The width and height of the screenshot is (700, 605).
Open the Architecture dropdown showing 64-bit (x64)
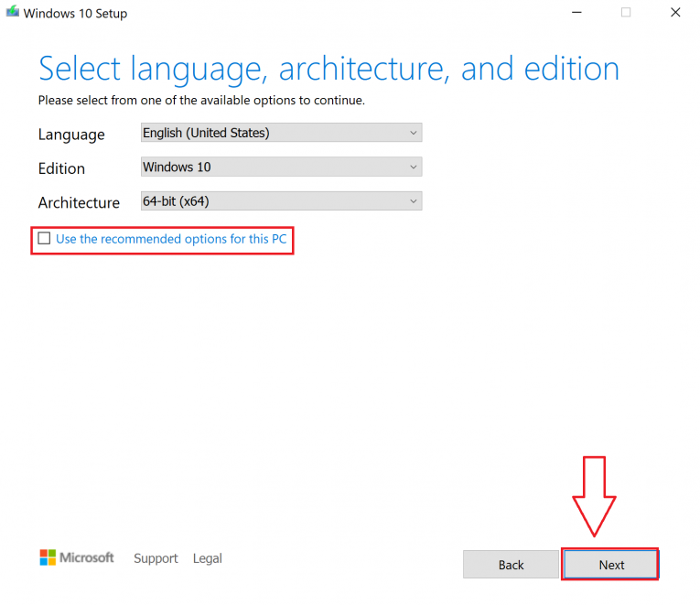281,201
